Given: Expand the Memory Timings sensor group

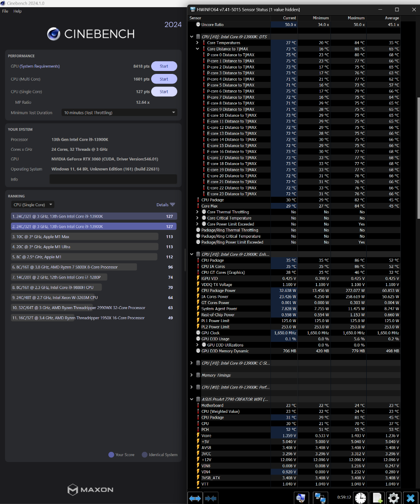Looking at the screenshot, I should pyautogui.click(x=192, y=375).
